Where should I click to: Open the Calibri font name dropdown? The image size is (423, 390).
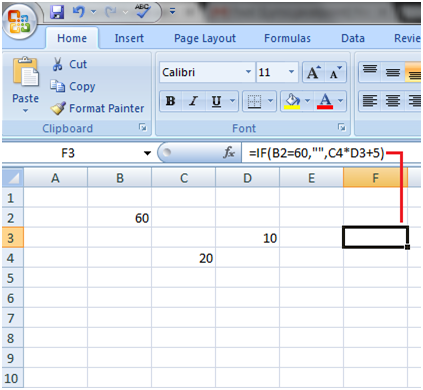(x=248, y=72)
